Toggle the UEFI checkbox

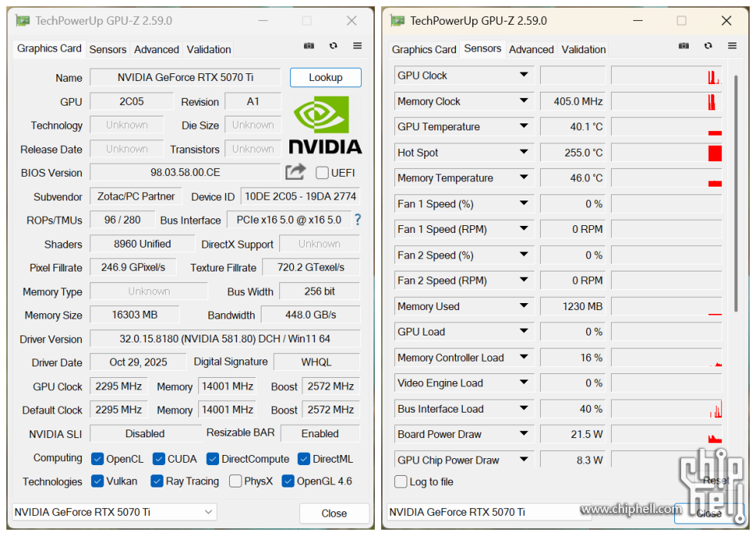(x=322, y=173)
